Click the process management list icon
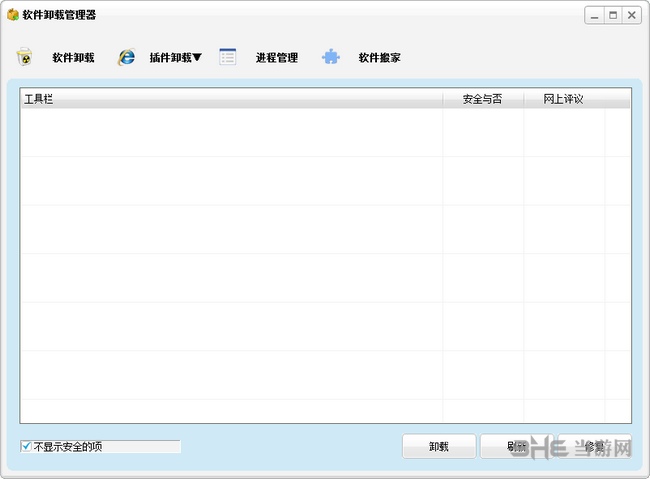 click(x=228, y=57)
